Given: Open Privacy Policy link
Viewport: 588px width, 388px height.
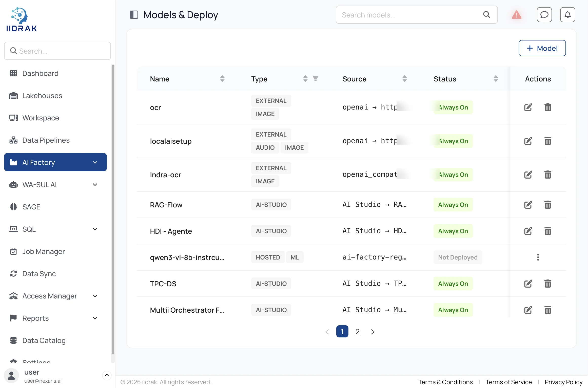Looking at the screenshot, I should [x=563, y=382].
